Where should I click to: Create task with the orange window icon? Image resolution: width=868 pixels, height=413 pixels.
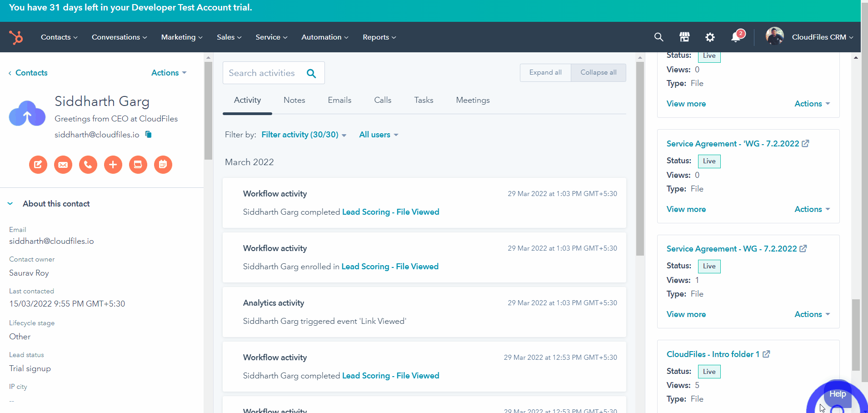coord(138,164)
